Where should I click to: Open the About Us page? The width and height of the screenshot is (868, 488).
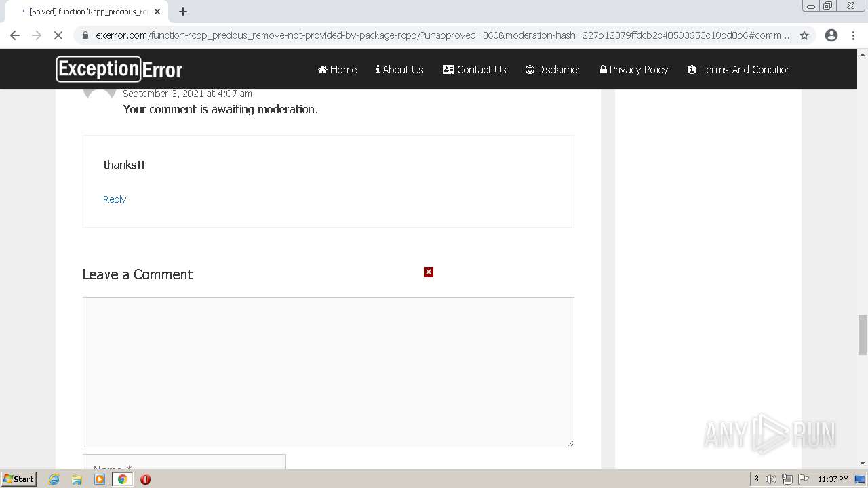(x=399, y=69)
